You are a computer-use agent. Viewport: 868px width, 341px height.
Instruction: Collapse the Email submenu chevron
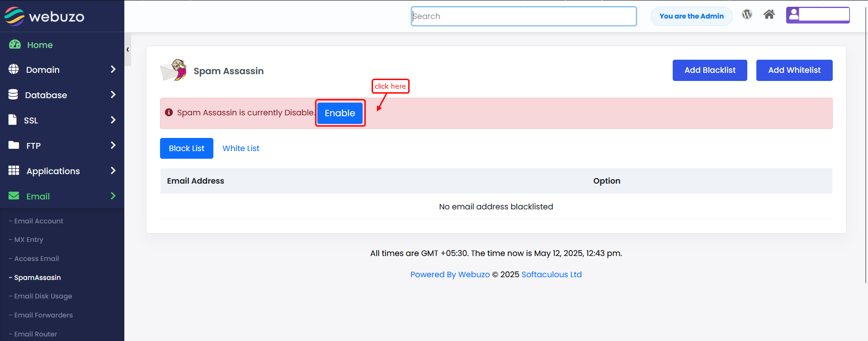coord(113,196)
